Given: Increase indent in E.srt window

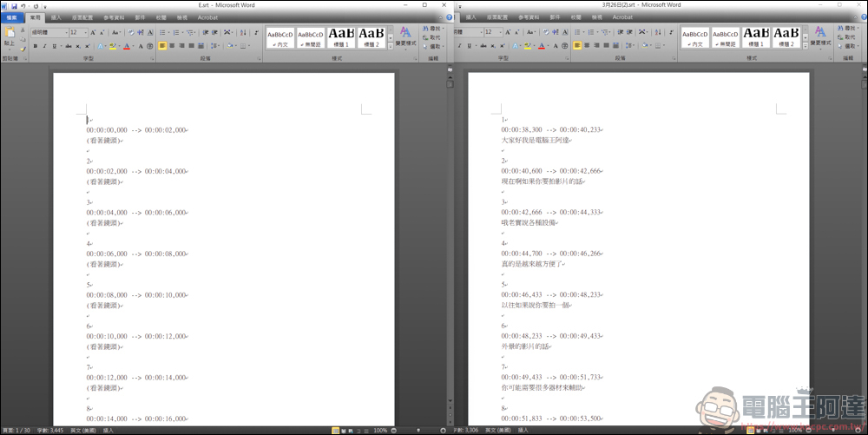Looking at the screenshot, I should point(214,32).
